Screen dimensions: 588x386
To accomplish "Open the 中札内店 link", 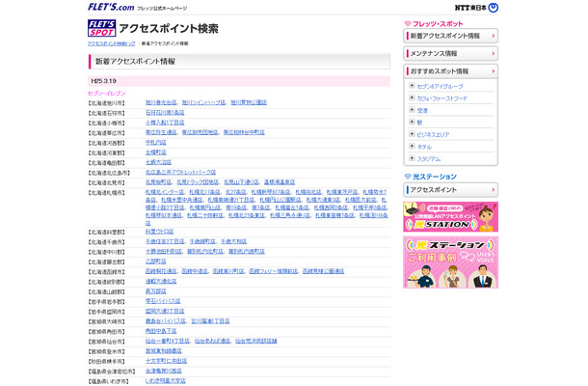I will 155,142.
